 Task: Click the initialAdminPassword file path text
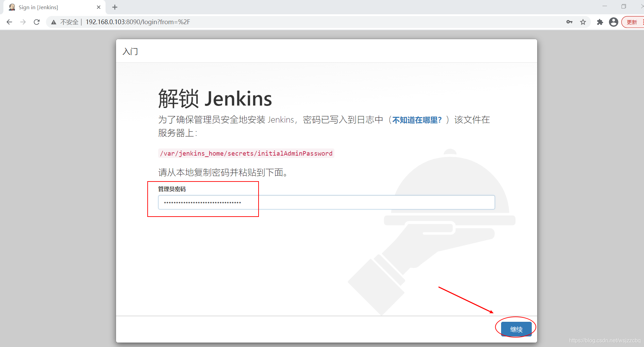tap(246, 154)
